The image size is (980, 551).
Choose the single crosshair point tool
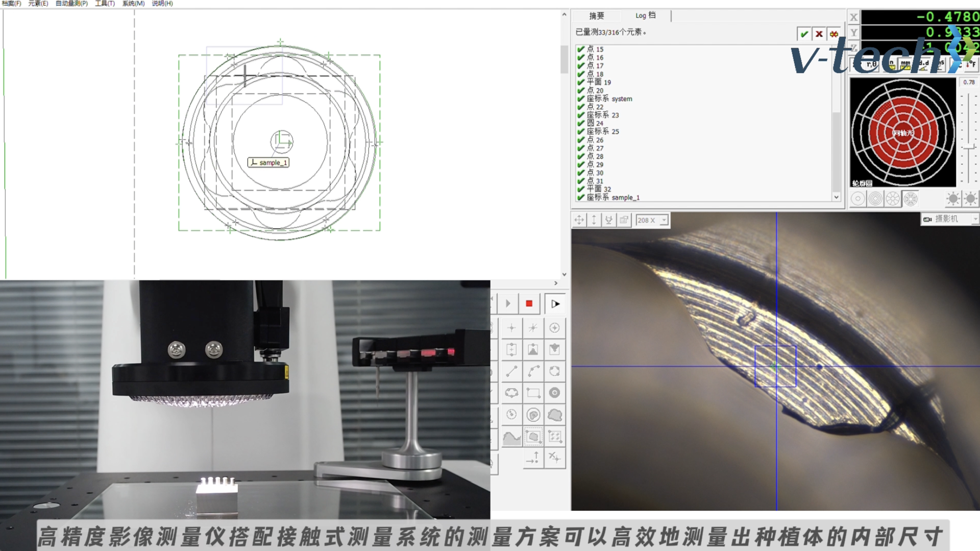pos(511,328)
